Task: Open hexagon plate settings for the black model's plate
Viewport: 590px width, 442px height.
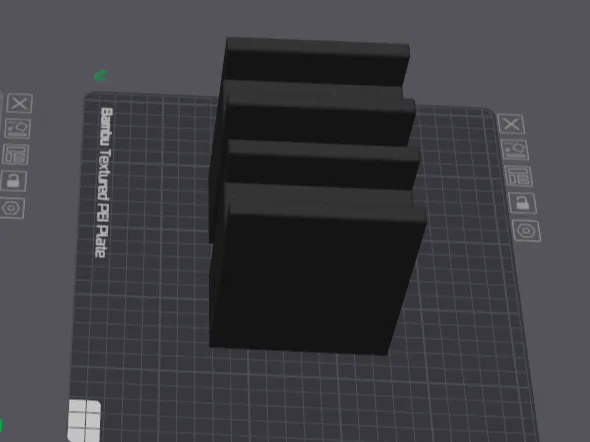Action: [x=526, y=231]
